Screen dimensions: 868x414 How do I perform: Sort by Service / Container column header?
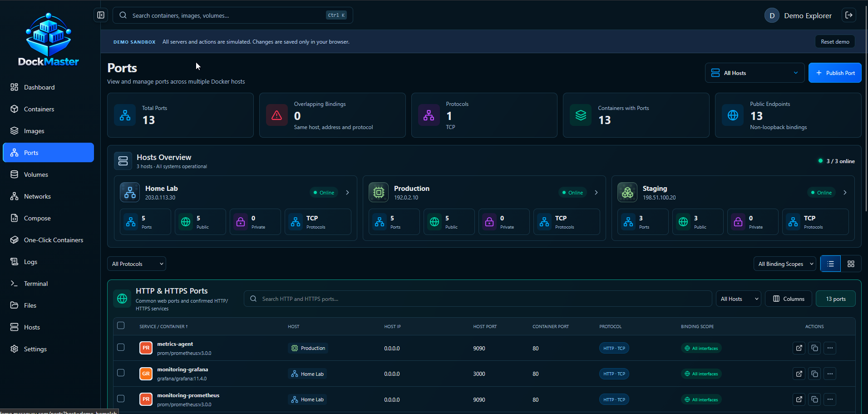(x=163, y=326)
